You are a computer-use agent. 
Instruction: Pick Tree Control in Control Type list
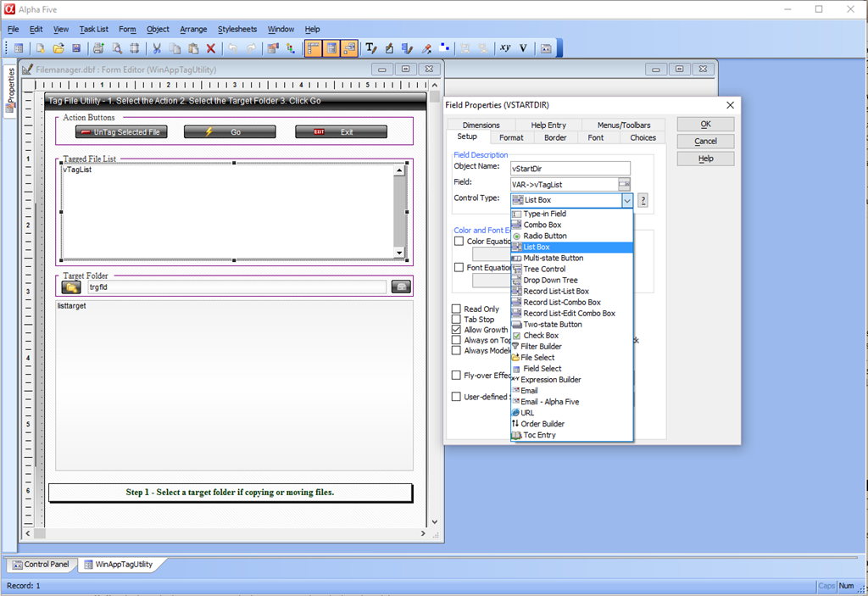coord(544,269)
